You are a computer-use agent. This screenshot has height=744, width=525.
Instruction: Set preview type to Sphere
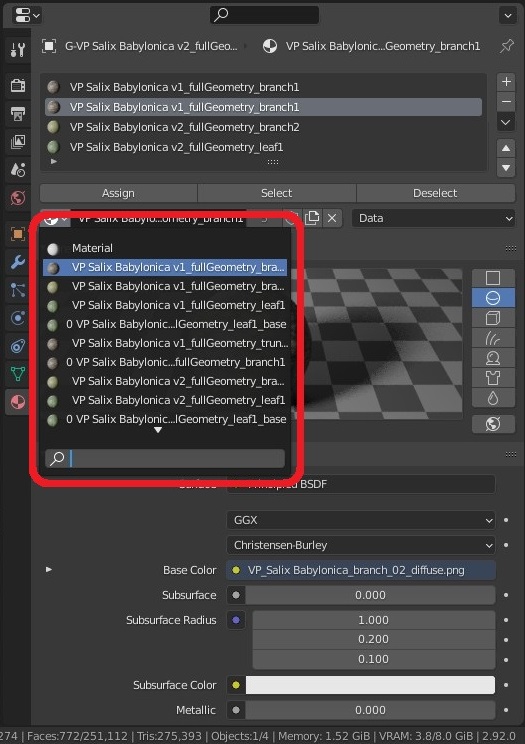(x=493, y=298)
